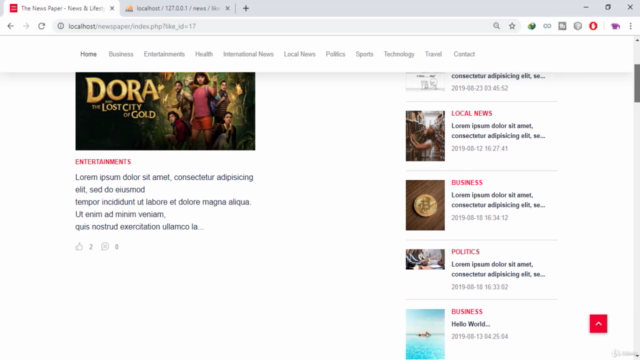
Task: Open the Politics menu item
Action: pos(336,54)
